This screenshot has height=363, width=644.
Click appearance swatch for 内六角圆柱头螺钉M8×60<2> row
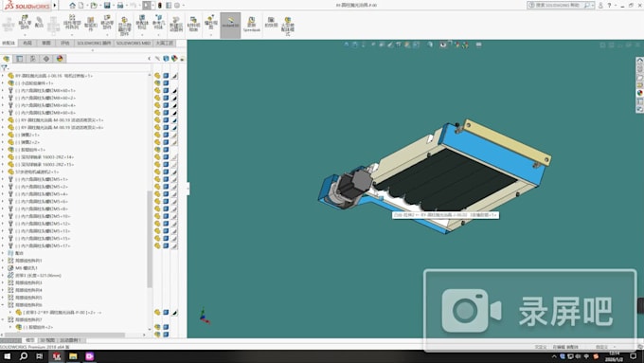[x=174, y=98]
